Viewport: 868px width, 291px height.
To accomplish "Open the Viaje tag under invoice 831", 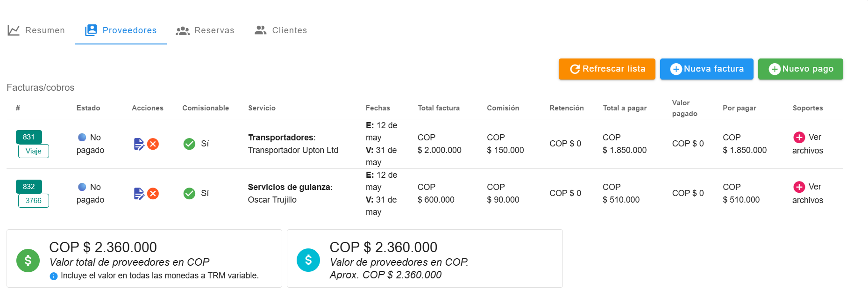I will click(x=34, y=151).
